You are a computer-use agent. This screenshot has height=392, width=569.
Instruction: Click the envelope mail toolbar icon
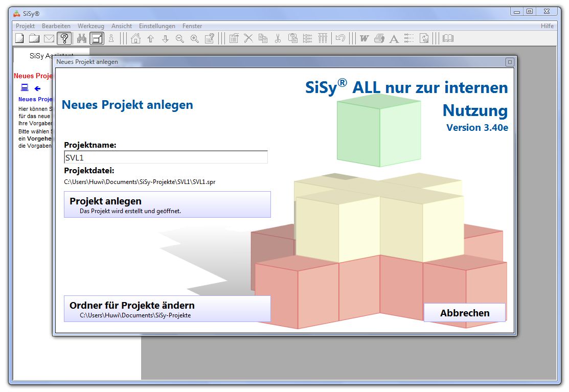(x=49, y=38)
